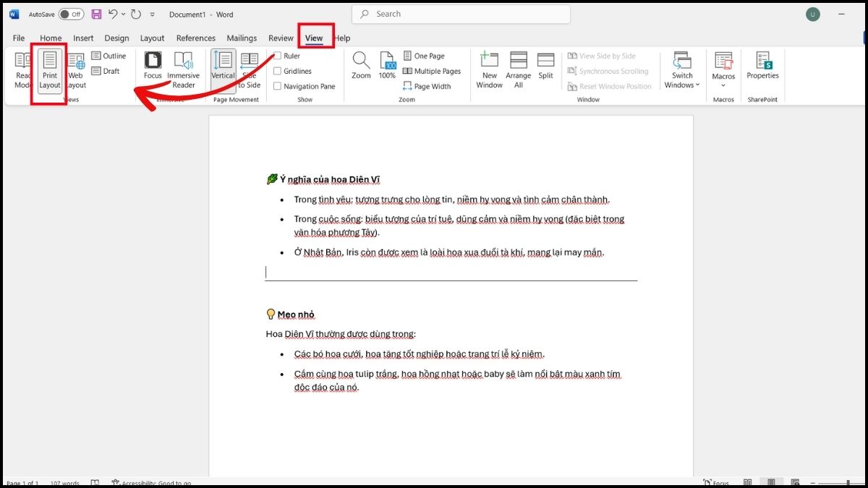The image size is (868, 488).
Task: Open a New Window
Action: click(x=489, y=61)
